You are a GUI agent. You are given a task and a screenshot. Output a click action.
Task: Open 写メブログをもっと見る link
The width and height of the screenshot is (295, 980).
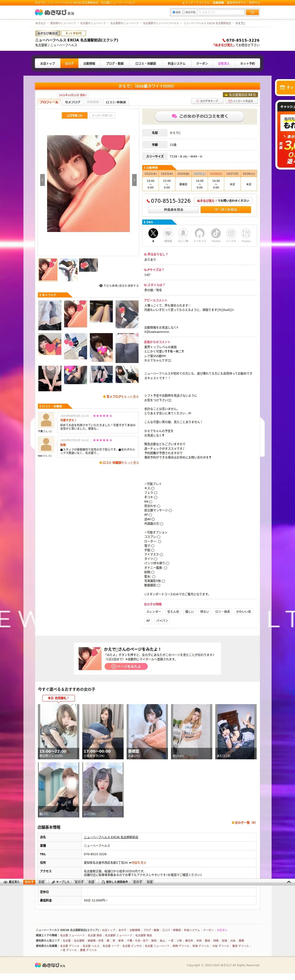(x=121, y=396)
